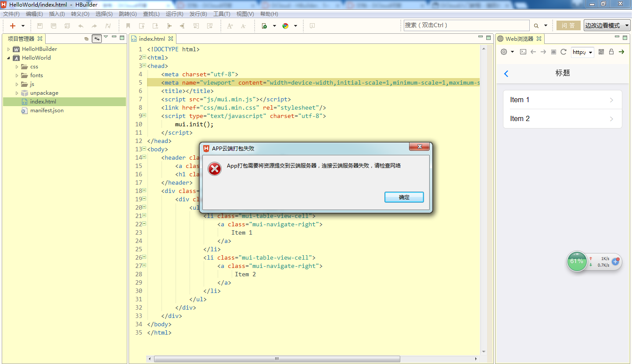Screen dimensions: 632x364
Task: Click the browser settings gear icon
Action: pyautogui.click(x=504, y=52)
